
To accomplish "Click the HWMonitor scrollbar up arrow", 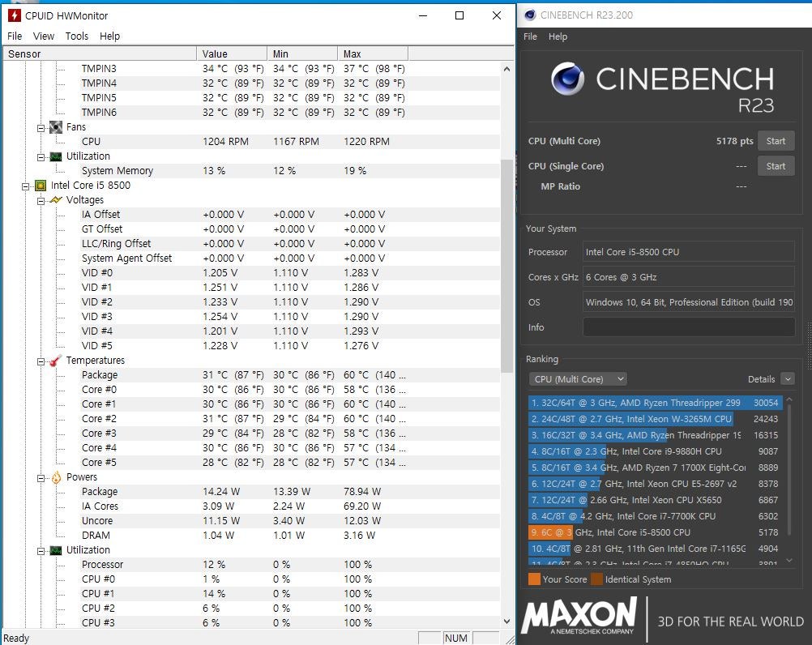I will point(506,69).
